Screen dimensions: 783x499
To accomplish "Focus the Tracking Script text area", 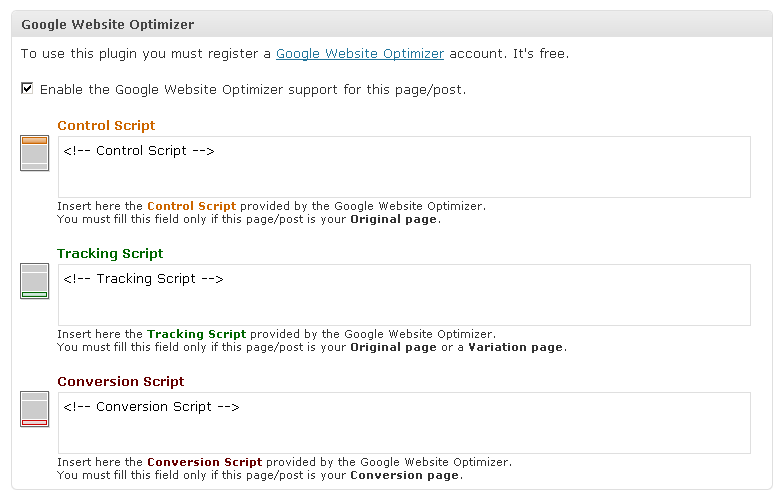I will 404,295.
